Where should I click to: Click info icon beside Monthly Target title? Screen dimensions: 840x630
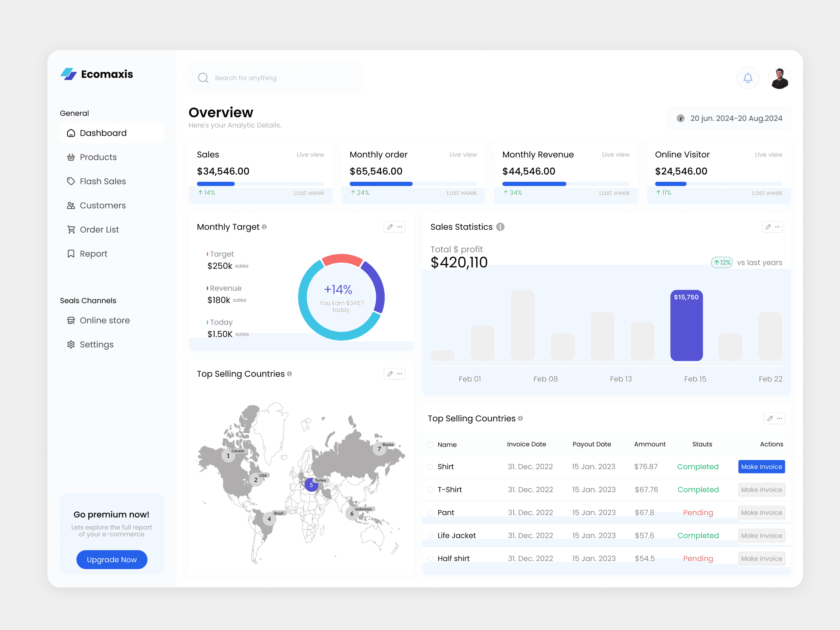pos(264,227)
